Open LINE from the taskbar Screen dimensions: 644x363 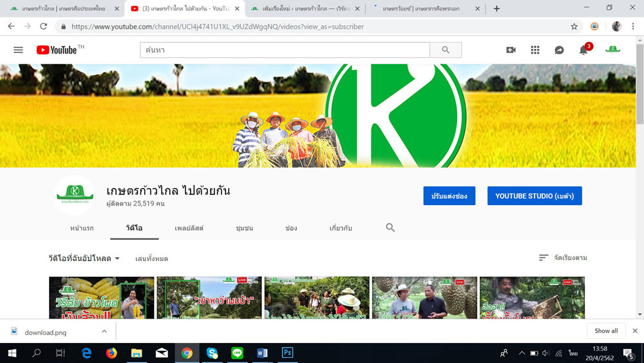pyautogui.click(x=237, y=353)
